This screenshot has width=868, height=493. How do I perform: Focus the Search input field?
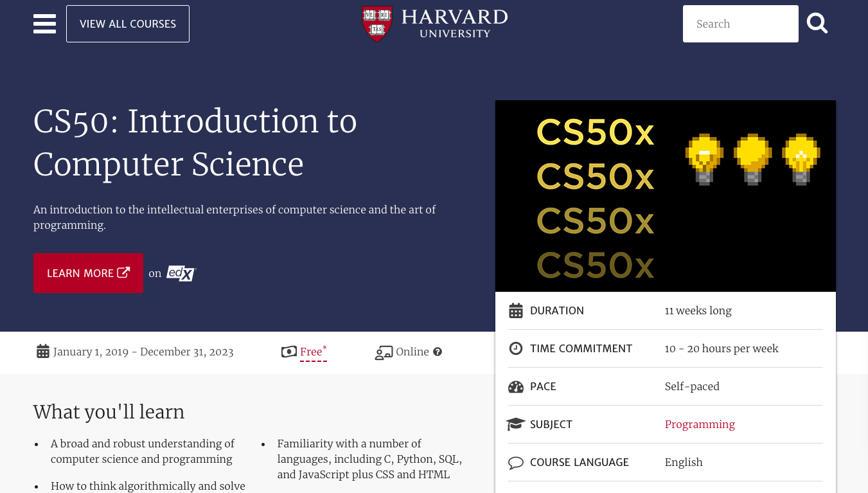click(740, 24)
